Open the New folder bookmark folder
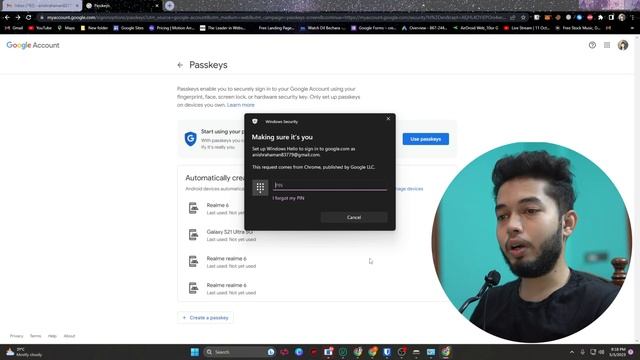This screenshot has width=640, height=360. point(94,28)
